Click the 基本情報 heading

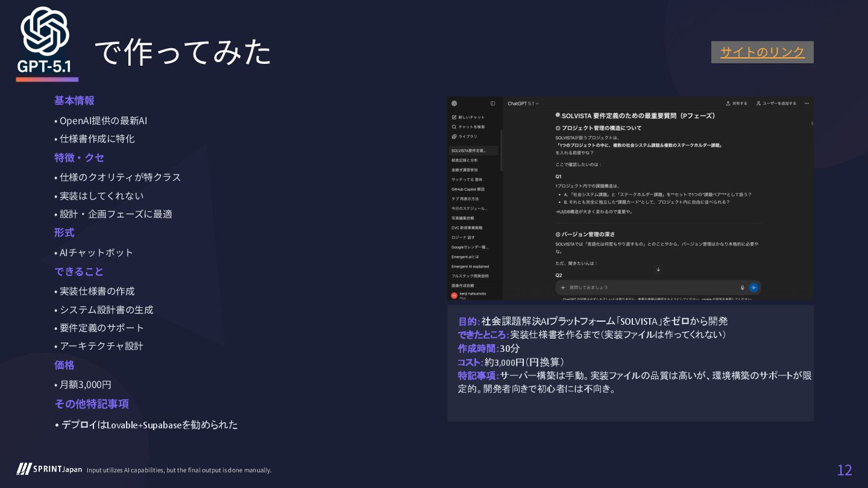click(x=74, y=101)
